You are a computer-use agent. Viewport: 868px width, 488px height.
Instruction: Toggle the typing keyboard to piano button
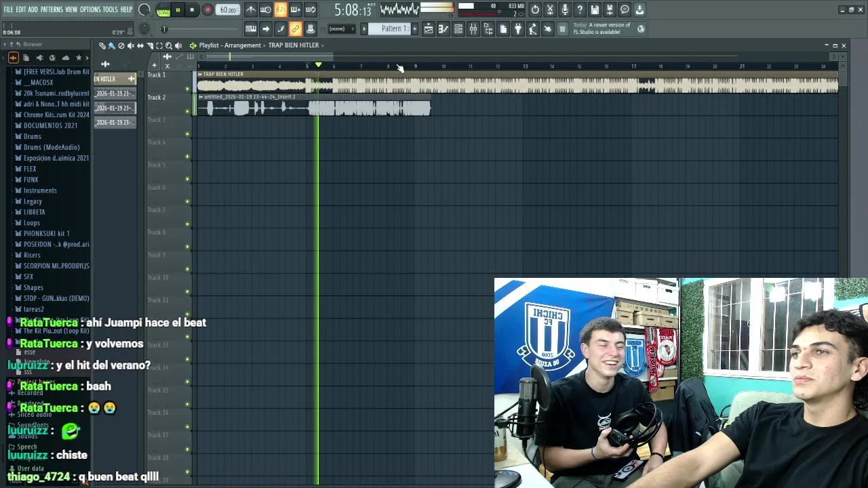[x=250, y=28]
